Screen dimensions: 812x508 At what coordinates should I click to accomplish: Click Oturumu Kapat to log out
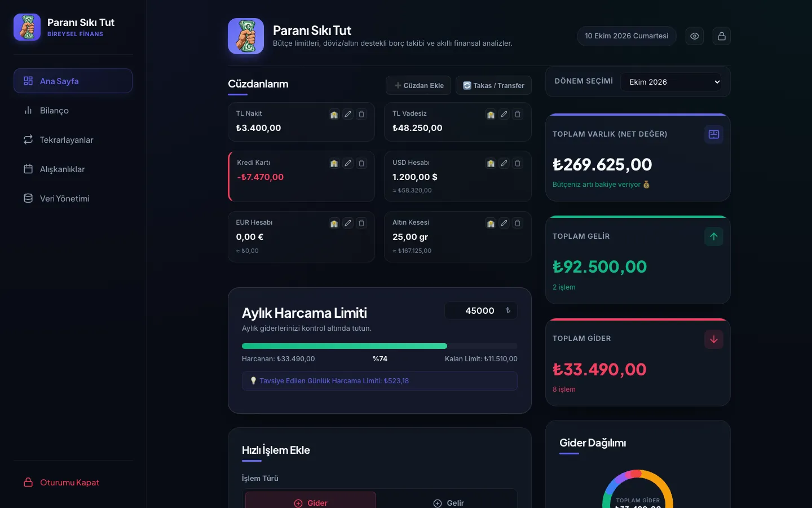pos(73,483)
